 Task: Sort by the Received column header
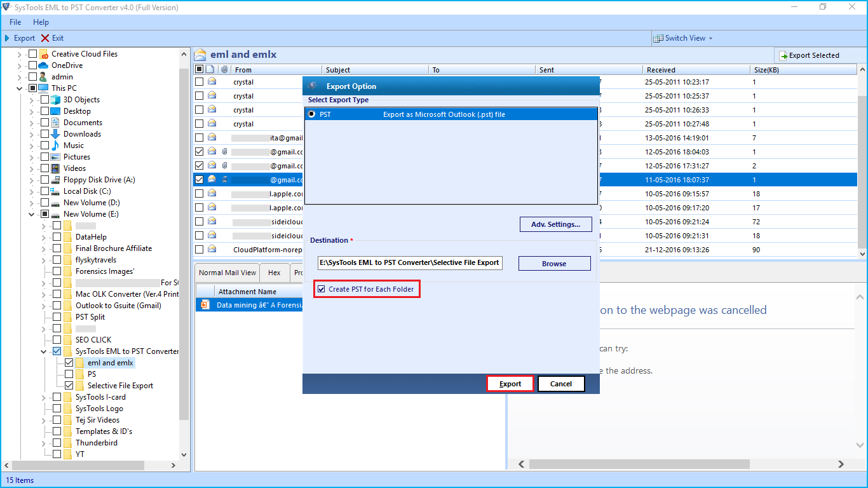coord(696,70)
